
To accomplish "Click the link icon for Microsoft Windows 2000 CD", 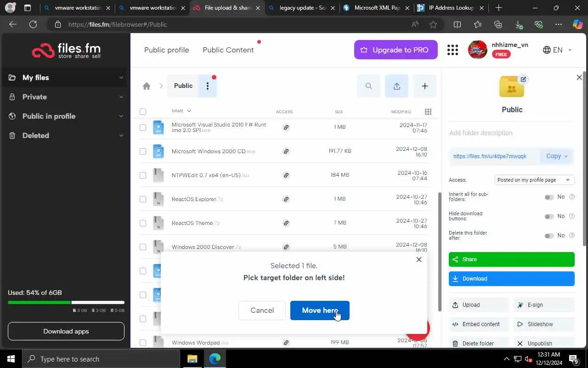I will [286, 151].
